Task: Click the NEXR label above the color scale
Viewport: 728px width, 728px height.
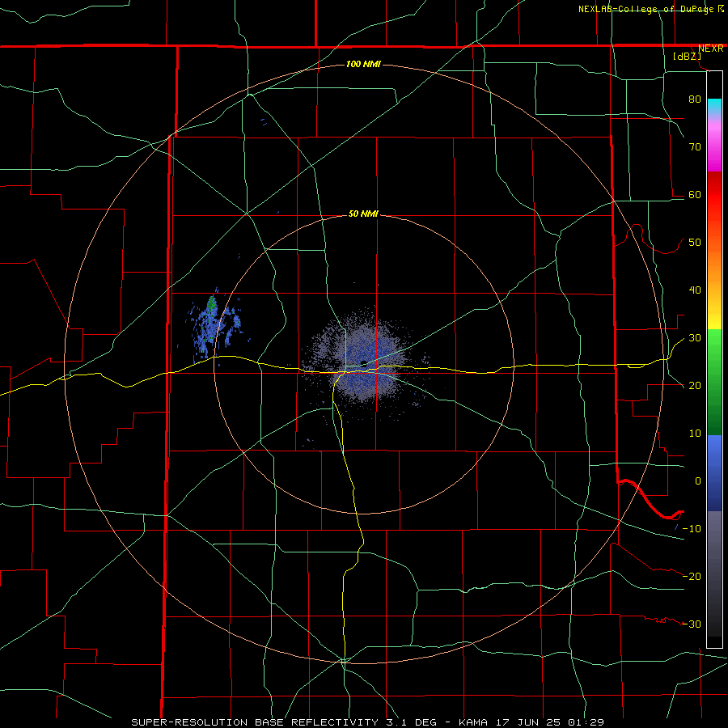Action: [710, 49]
